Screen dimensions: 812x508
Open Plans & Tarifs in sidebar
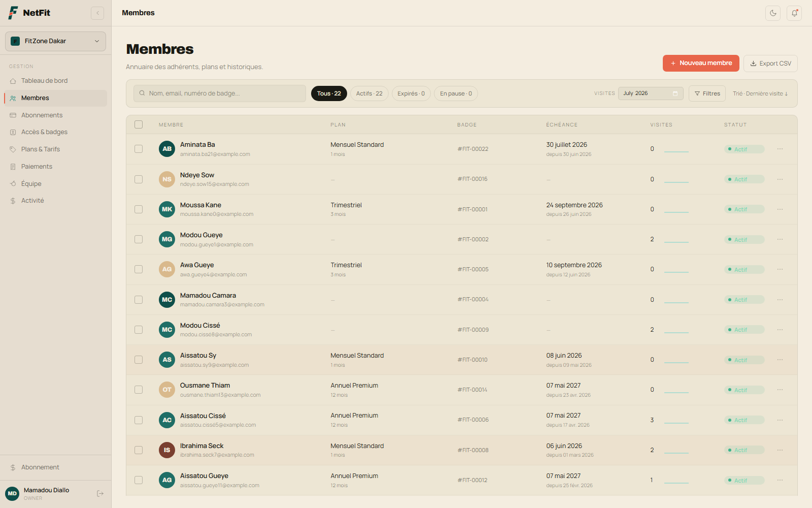point(56,149)
